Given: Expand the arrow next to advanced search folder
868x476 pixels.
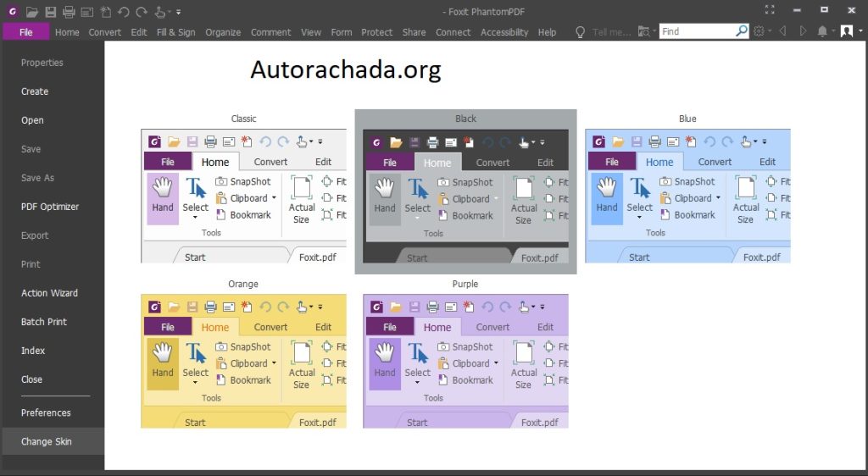Looking at the screenshot, I should click(654, 31).
